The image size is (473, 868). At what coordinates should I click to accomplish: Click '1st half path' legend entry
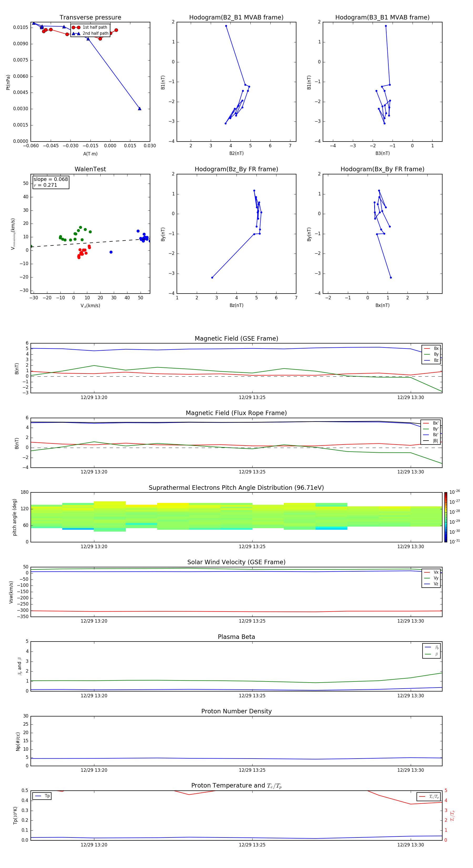point(90,27)
